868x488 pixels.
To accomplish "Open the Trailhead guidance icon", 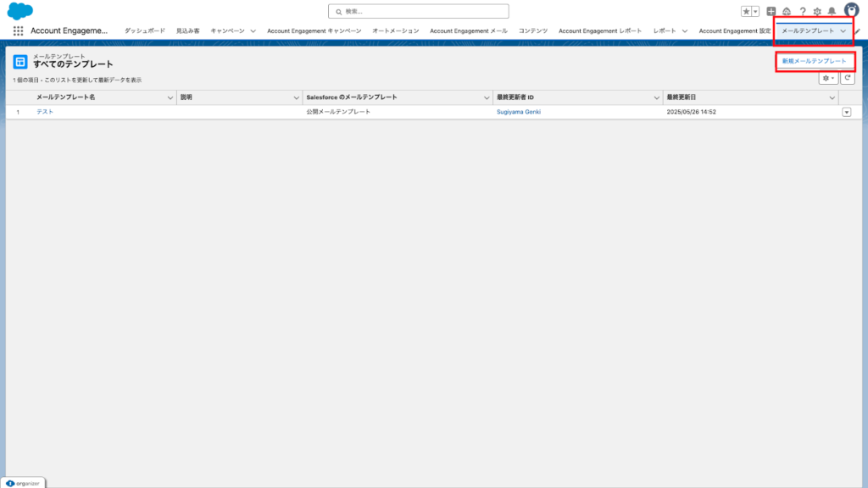I will [x=787, y=11].
